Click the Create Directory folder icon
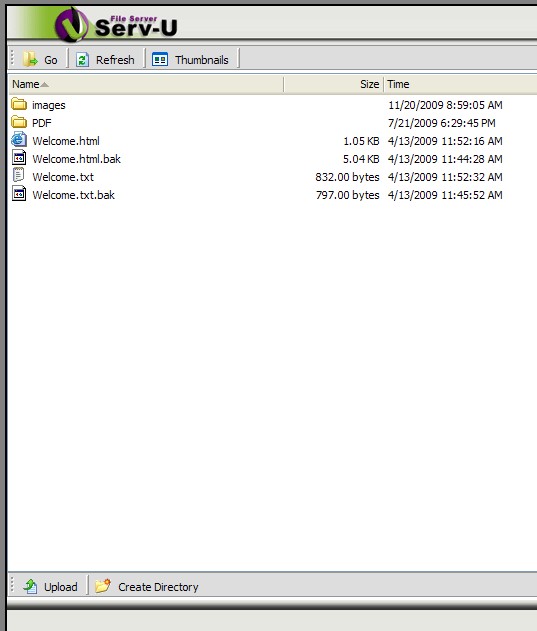This screenshot has height=631, width=537. point(103,586)
